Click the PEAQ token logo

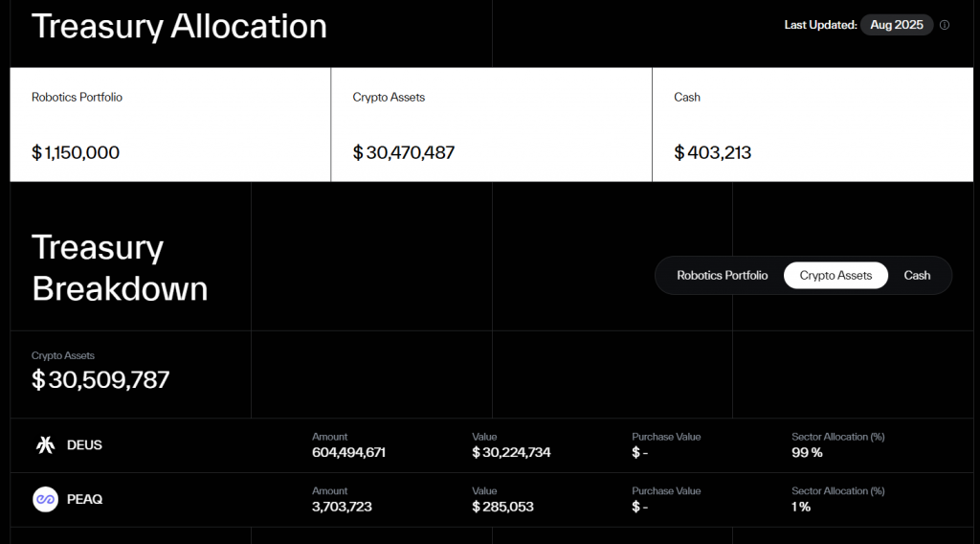coord(45,499)
